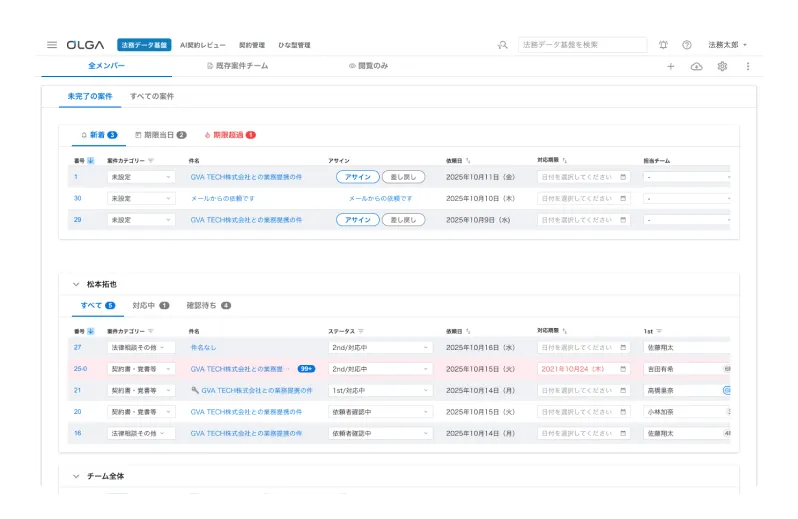The height and width of the screenshot is (519, 798).
Task: Open 件名なし case link
Action: click(x=203, y=348)
